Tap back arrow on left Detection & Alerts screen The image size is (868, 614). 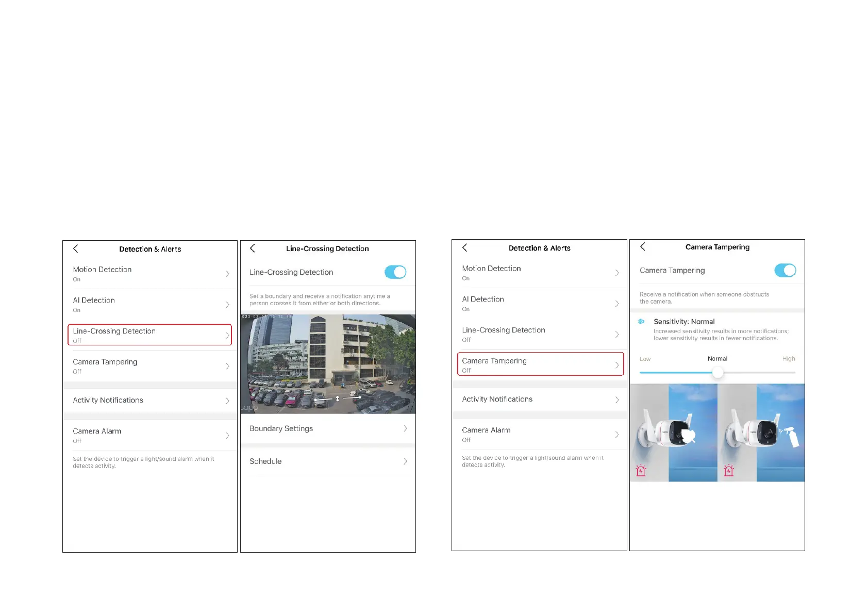(76, 248)
